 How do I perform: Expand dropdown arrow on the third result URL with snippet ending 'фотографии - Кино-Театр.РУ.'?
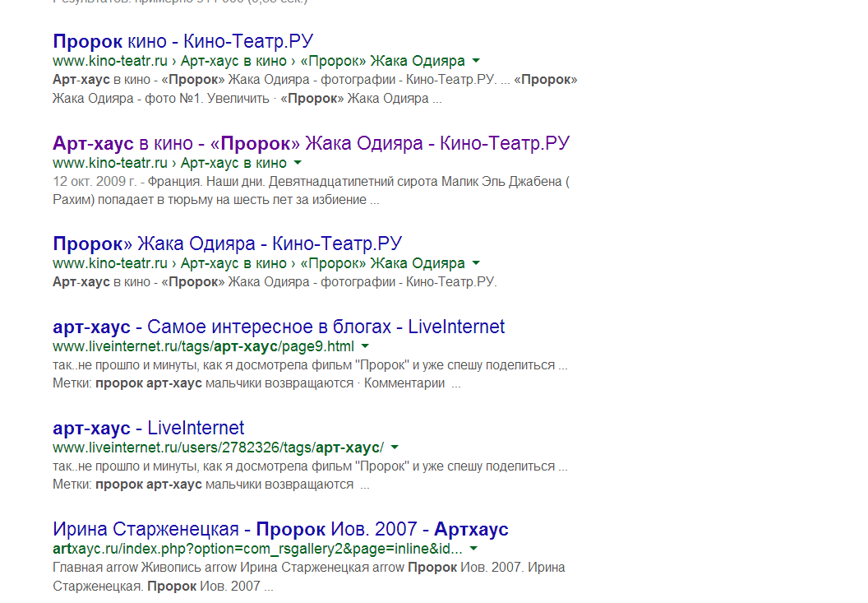coord(476,262)
